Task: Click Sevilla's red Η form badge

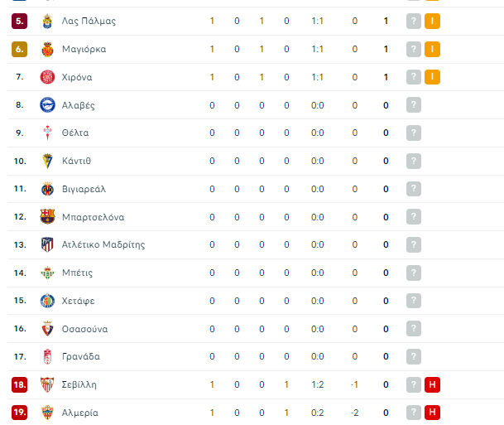Action: (x=431, y=384)
